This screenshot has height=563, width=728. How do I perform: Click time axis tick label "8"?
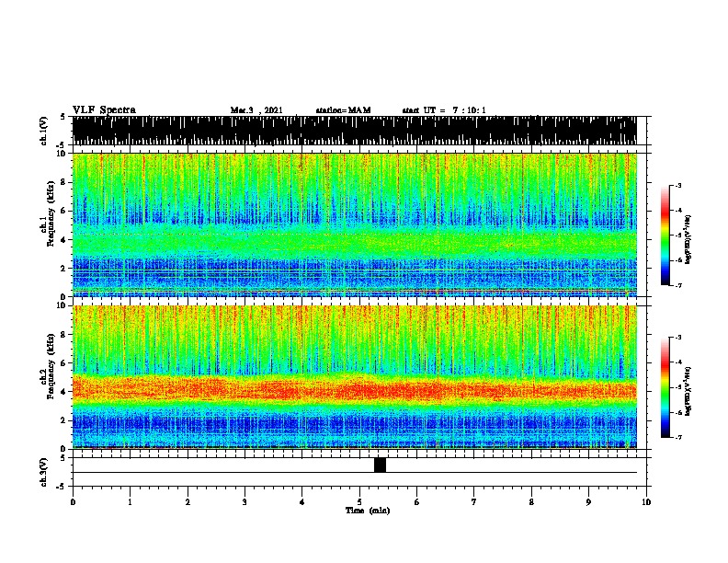[531, 502]
